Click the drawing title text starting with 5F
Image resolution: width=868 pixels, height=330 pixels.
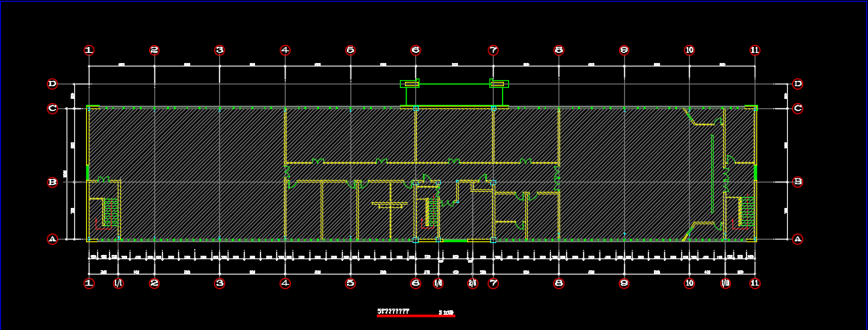393,311
